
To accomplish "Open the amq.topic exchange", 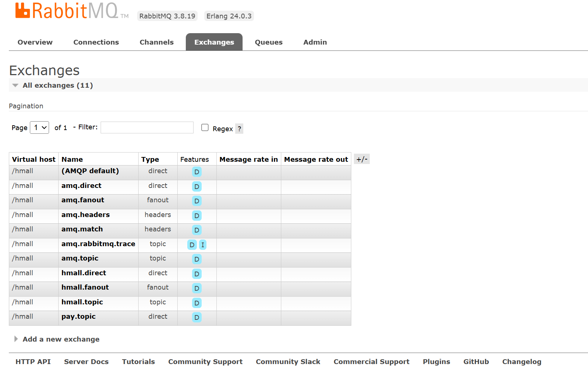I will coord(80,258).
